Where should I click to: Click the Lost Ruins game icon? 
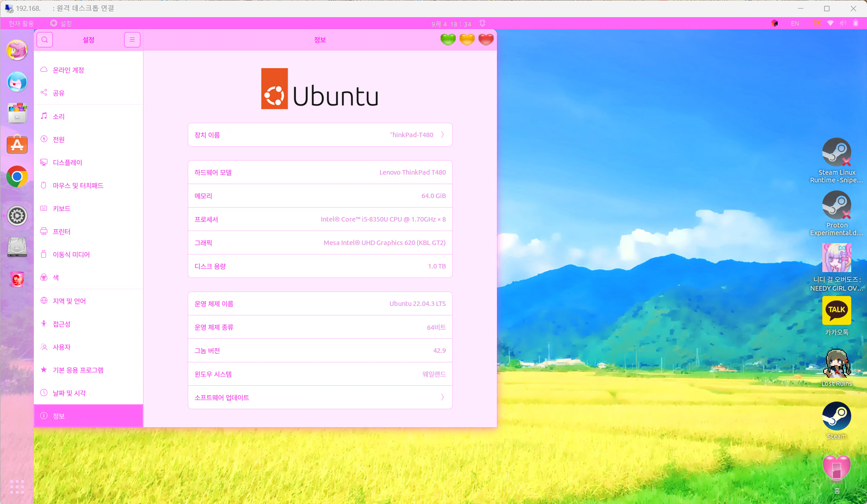836,364
